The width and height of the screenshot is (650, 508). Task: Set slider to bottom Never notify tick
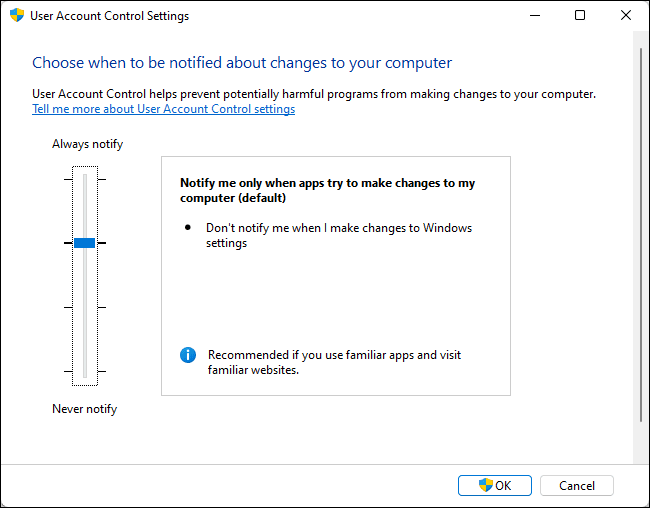[85, 371]
